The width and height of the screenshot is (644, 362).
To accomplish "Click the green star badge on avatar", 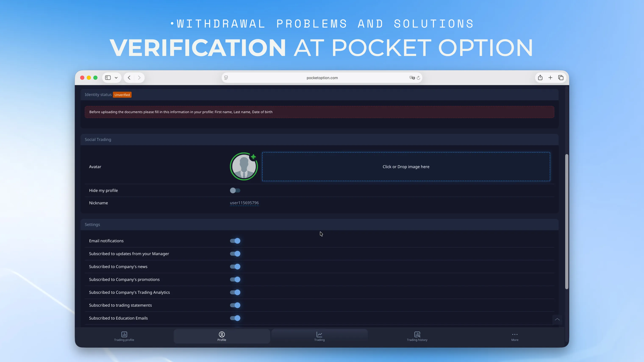I will [x=253, y=157].
